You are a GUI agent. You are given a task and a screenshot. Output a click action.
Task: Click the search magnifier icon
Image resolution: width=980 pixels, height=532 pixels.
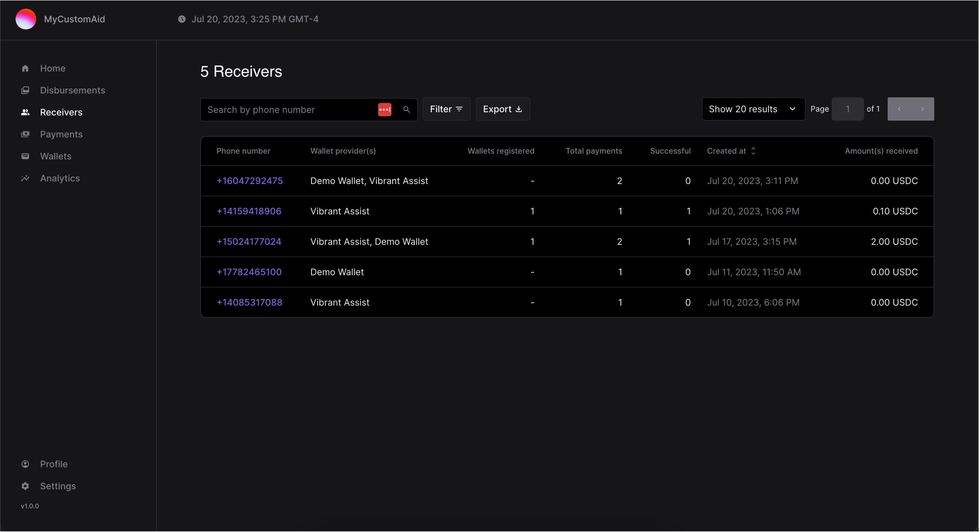406,109
